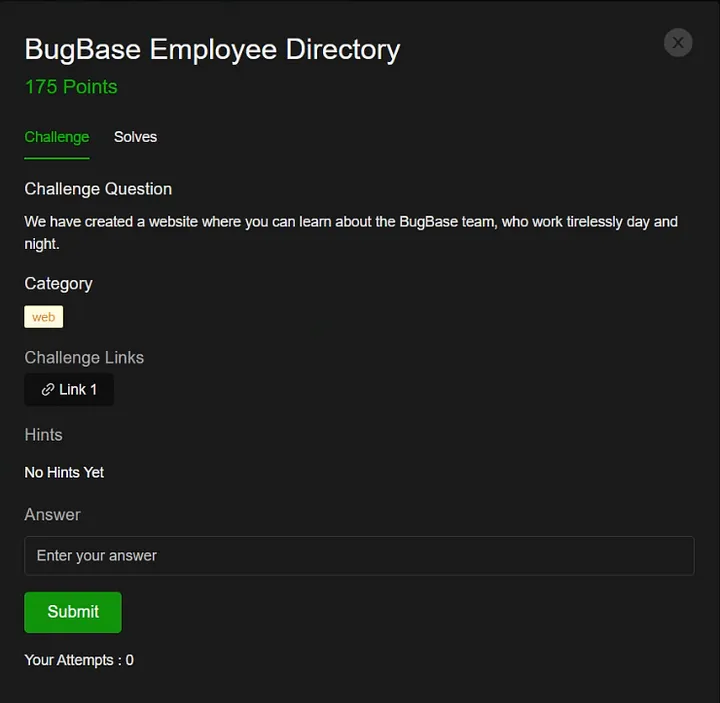Click the Challenge Question heading
Screen dimensions: 720x703
pos(98,189)
